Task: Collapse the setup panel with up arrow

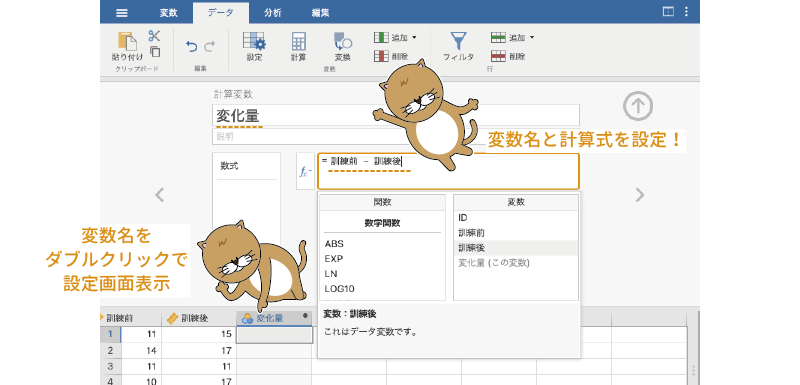Action: click(638, 106)
